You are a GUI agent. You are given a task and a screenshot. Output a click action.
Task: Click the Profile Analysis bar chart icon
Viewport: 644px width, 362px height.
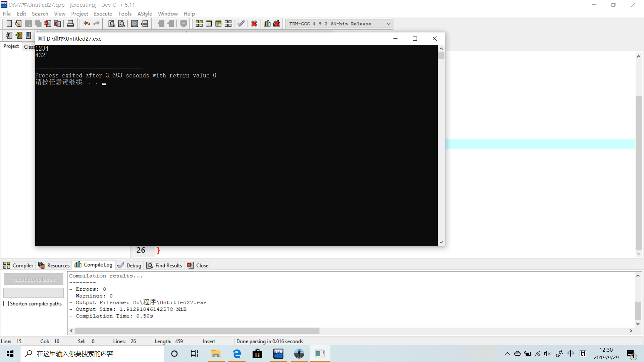[267, 23]
